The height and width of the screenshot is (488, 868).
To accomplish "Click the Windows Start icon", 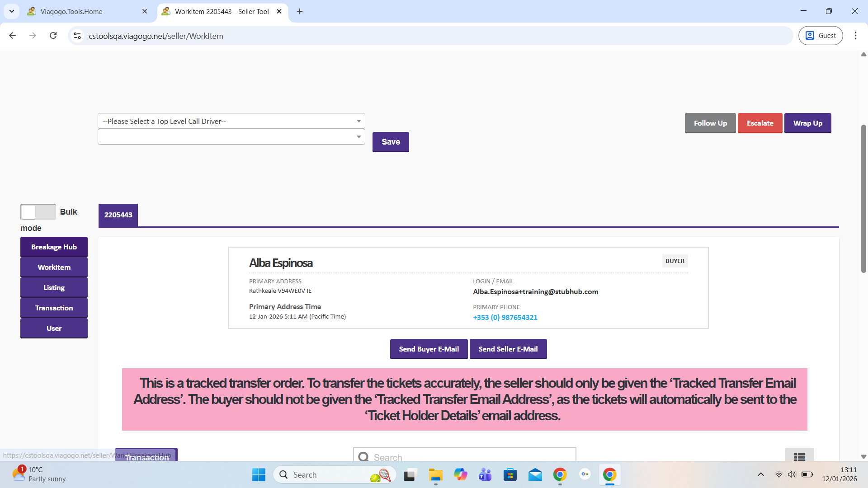I will [x=259, y=475].
